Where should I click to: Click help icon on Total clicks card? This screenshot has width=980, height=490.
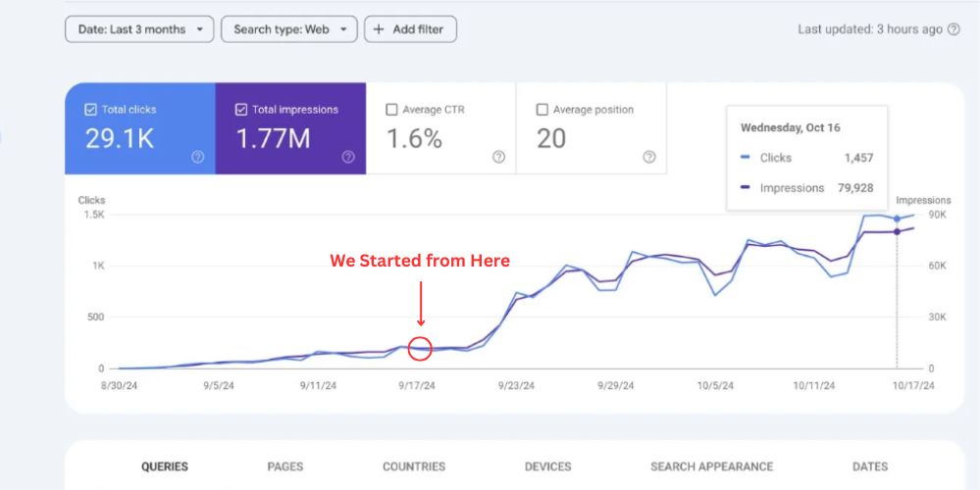tap(198, 157)
